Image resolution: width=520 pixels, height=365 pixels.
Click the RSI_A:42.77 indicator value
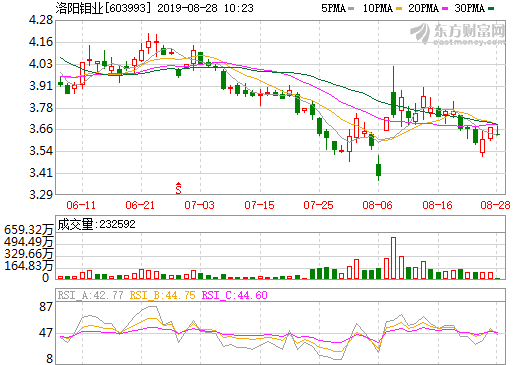[90, 295]
